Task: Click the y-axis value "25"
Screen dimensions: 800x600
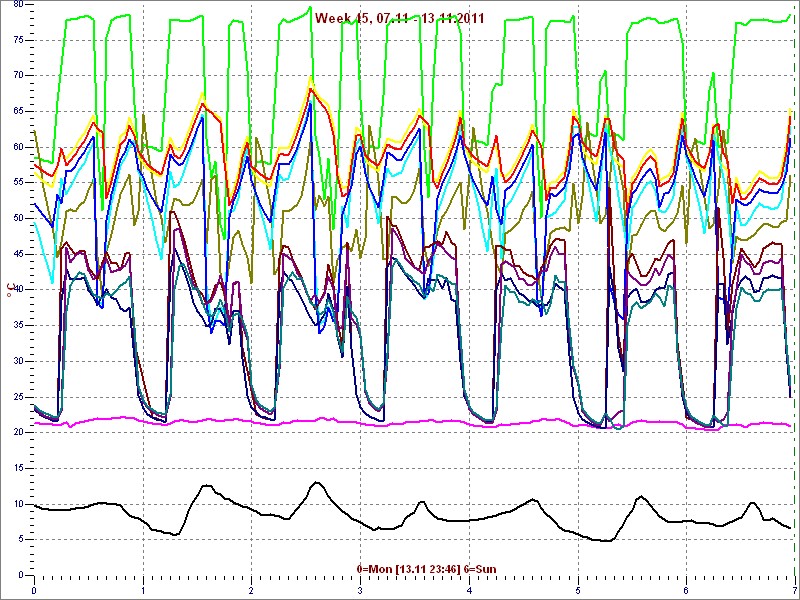Action: (18, 397)
